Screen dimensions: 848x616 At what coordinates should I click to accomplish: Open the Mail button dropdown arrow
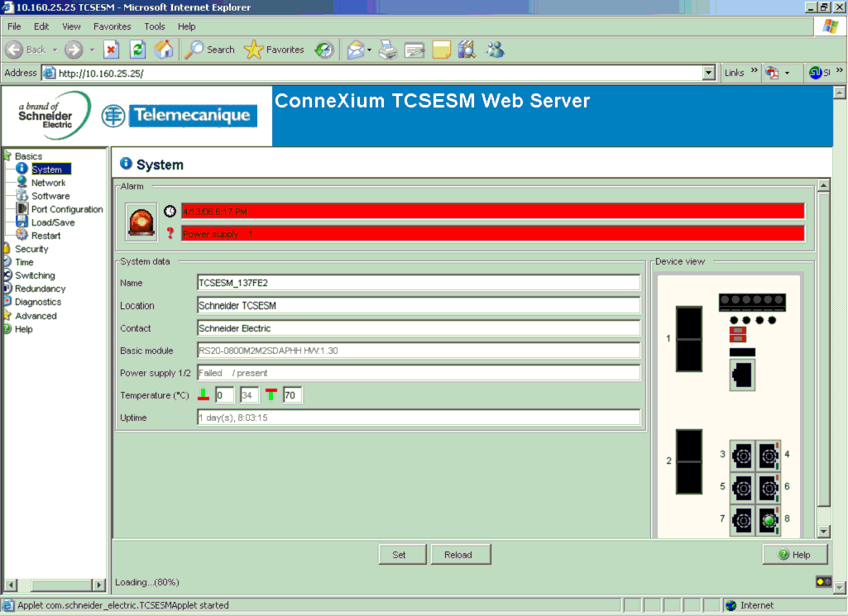point(369,50)
